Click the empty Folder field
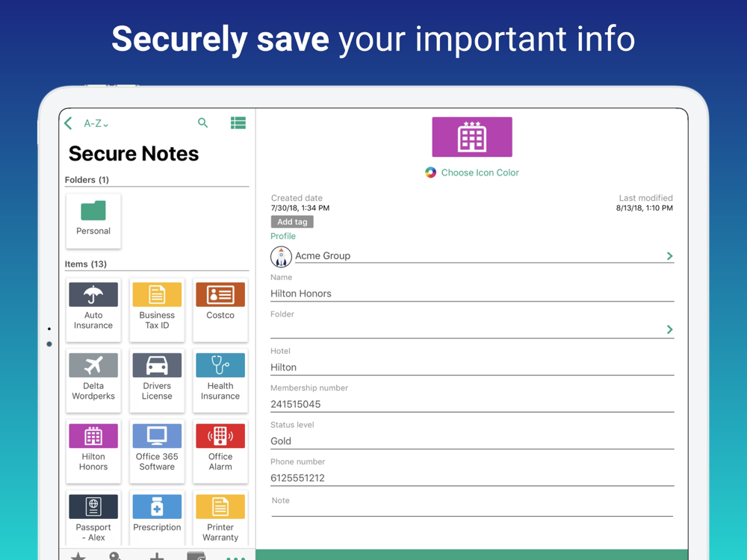 (x=472, y=329)
